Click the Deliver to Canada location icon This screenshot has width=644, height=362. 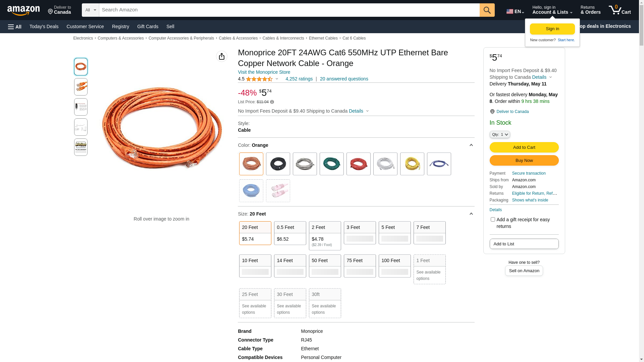[492, 112]
